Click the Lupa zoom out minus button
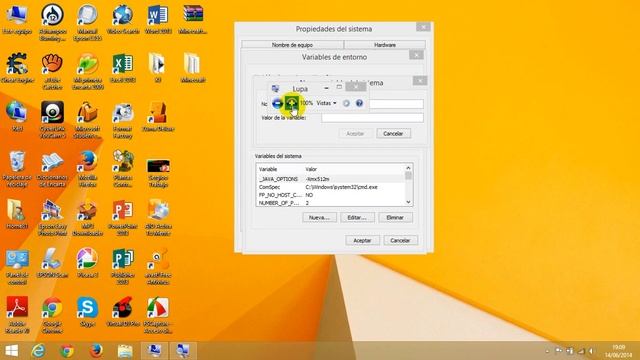Screen dimensions: 640x360 pos(277,103)
